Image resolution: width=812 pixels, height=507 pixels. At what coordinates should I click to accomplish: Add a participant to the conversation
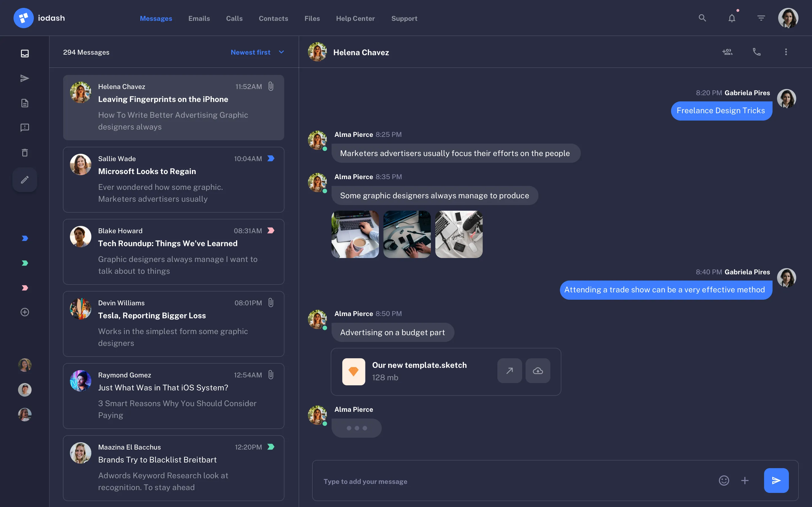pyautogui.click(x=727, y=52)
